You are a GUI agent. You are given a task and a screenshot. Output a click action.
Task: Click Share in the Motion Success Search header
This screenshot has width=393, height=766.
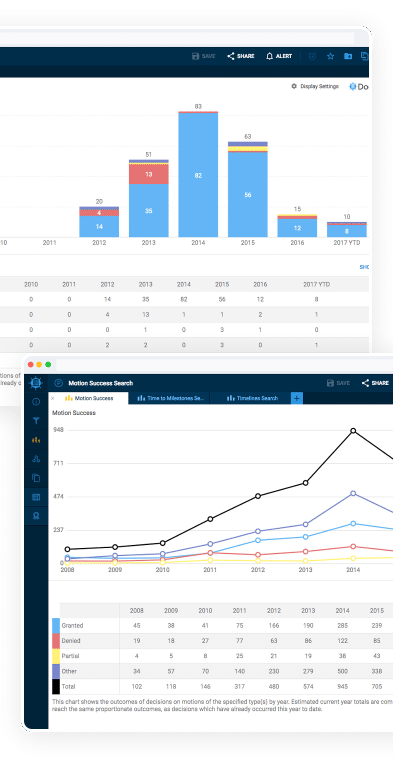pyautogui.click(x=375, y=383)
